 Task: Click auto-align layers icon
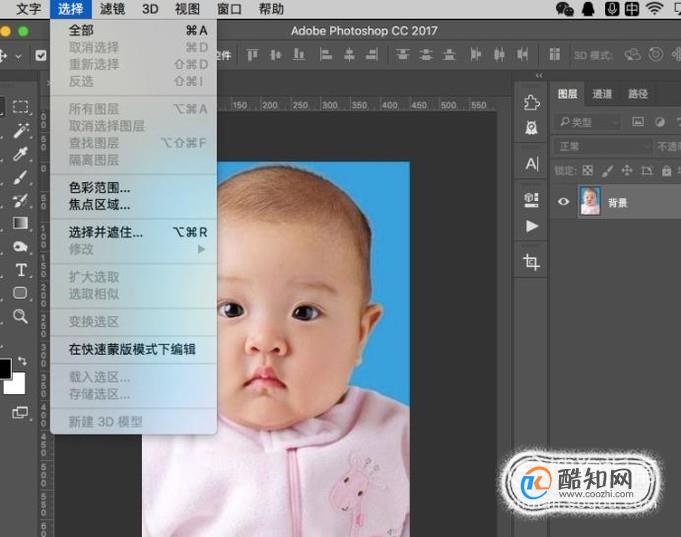tap(554, 55)
